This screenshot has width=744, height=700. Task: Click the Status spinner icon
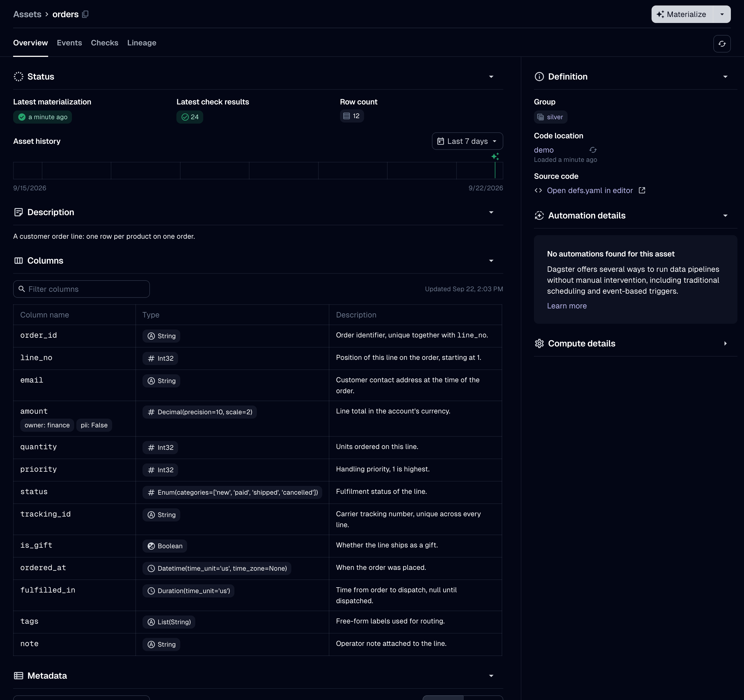coord(18,77)
